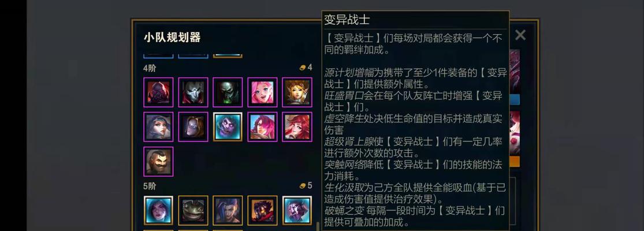
Task: Select the golden Orianna champion icon
Action: point(297,92)
